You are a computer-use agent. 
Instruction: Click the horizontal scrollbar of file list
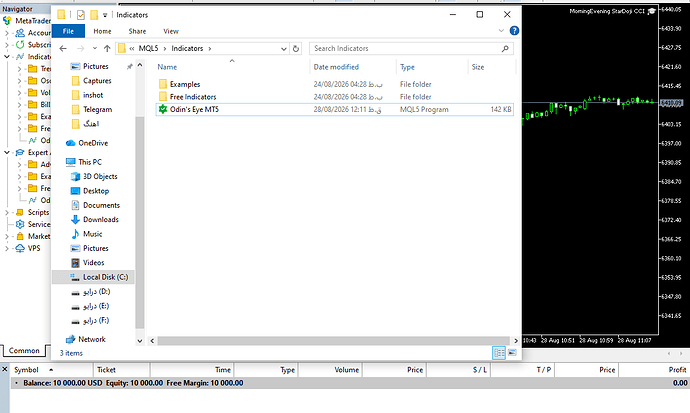pos(334,340)
